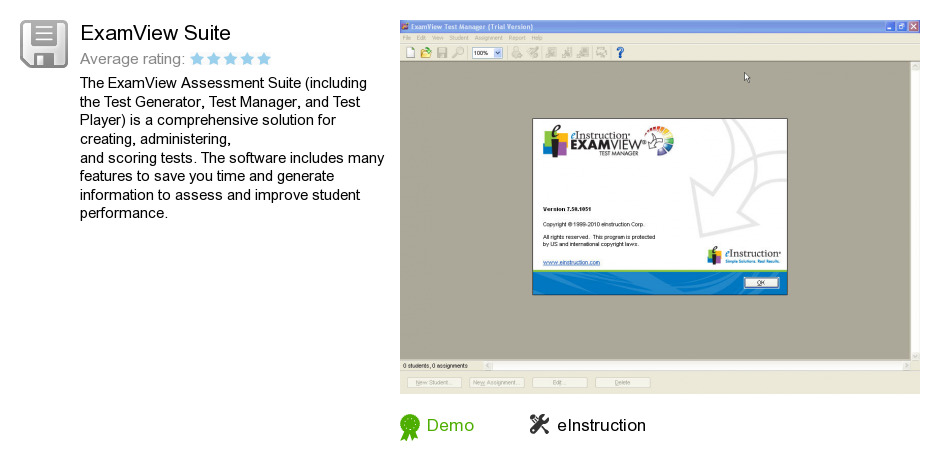940x471 pixels.
Task: Click the New Assignment button
Action: click(497, 382)
